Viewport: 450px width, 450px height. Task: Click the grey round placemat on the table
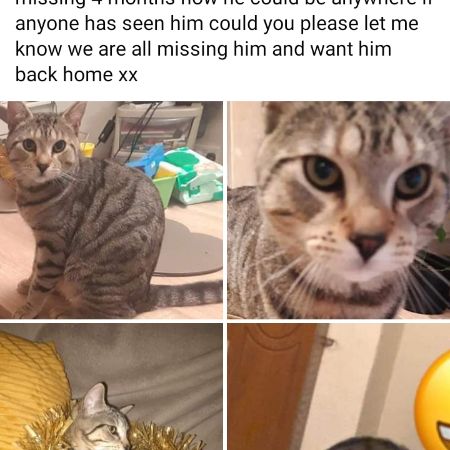point(190,248)
